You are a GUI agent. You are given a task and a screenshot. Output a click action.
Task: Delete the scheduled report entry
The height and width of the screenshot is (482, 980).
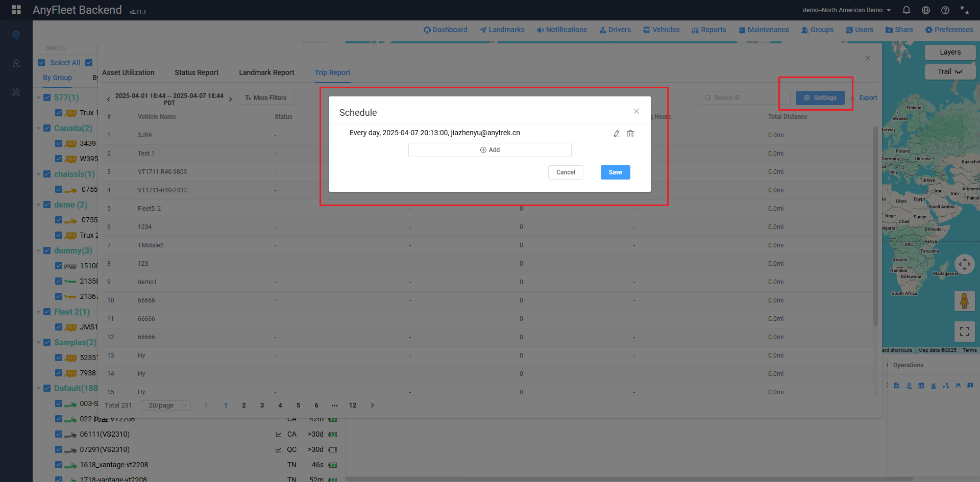tap(630, 134)
